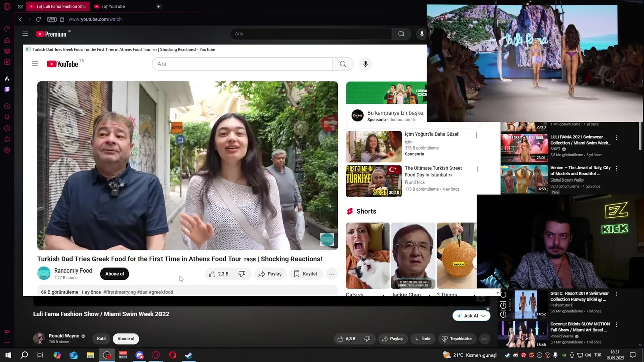Download Luli Fama video with İndir

coord(423,339)
